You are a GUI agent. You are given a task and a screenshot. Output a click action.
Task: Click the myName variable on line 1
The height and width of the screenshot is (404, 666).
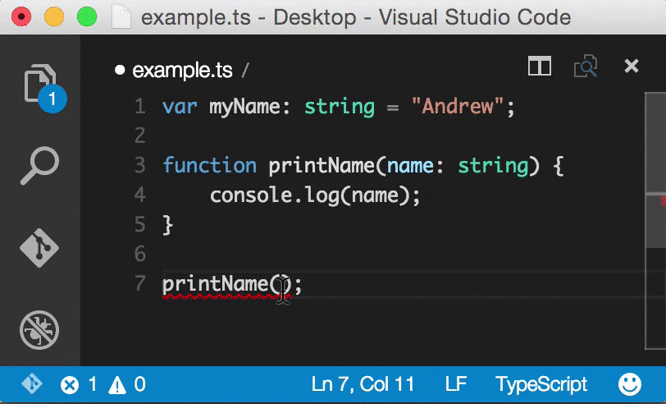tap(244, 107)
